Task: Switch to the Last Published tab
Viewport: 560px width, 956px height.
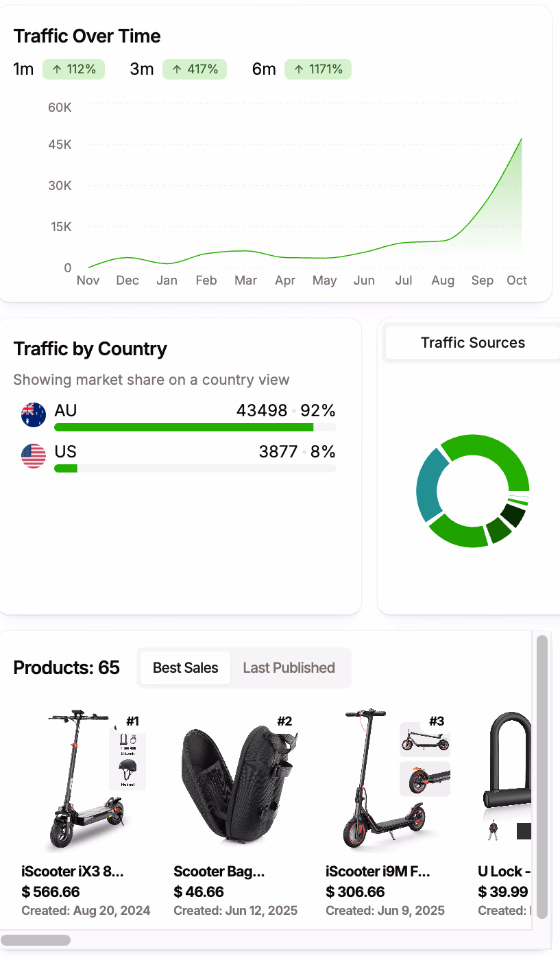Action: pos(289,667)
